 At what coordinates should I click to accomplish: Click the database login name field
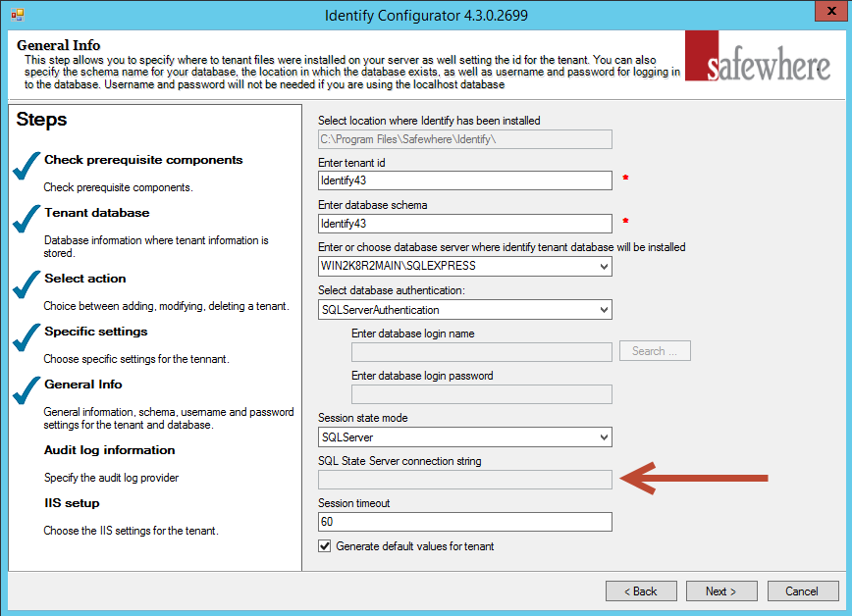481,351
